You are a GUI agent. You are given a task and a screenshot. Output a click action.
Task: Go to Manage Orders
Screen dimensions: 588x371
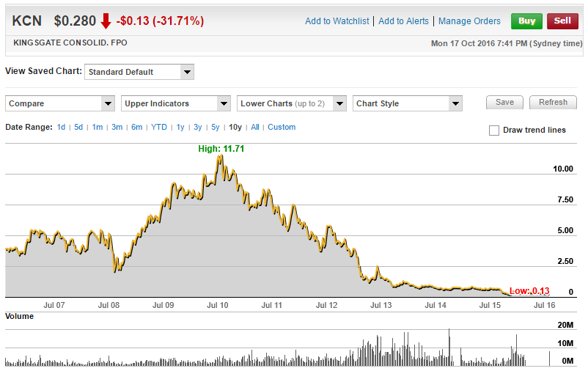(x=469, y=21)
